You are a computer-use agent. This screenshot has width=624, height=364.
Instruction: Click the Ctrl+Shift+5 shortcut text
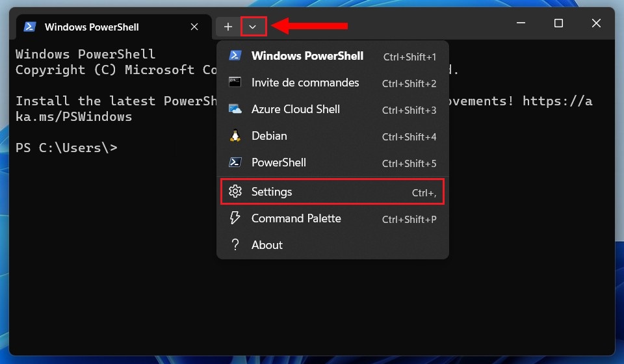click(409, 164)
